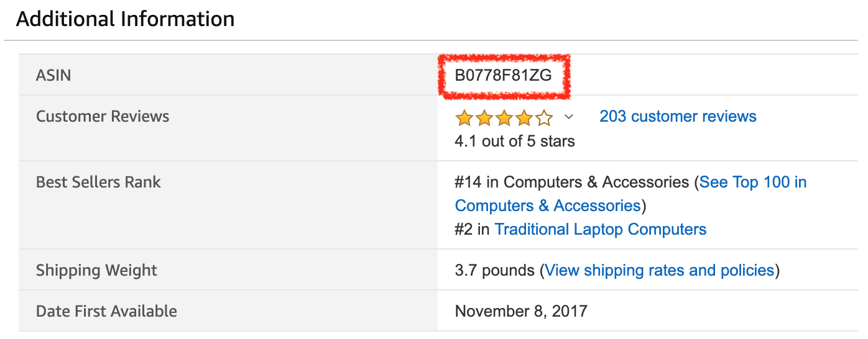Image resolution: width=868 pixels, height=339 pixels.
Task: Open See Top 100 in Computers link
Action: [x=753, y=182]
